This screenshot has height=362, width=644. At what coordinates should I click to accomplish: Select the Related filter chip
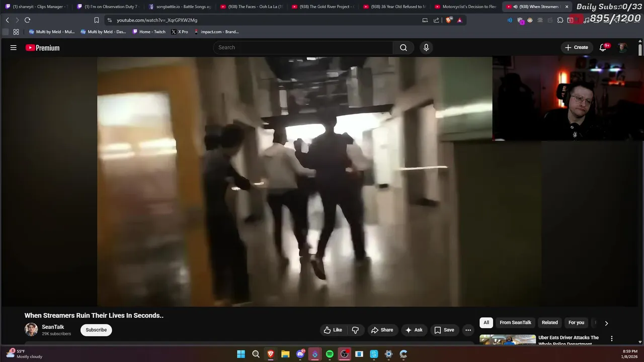click(x=549, y=323)
